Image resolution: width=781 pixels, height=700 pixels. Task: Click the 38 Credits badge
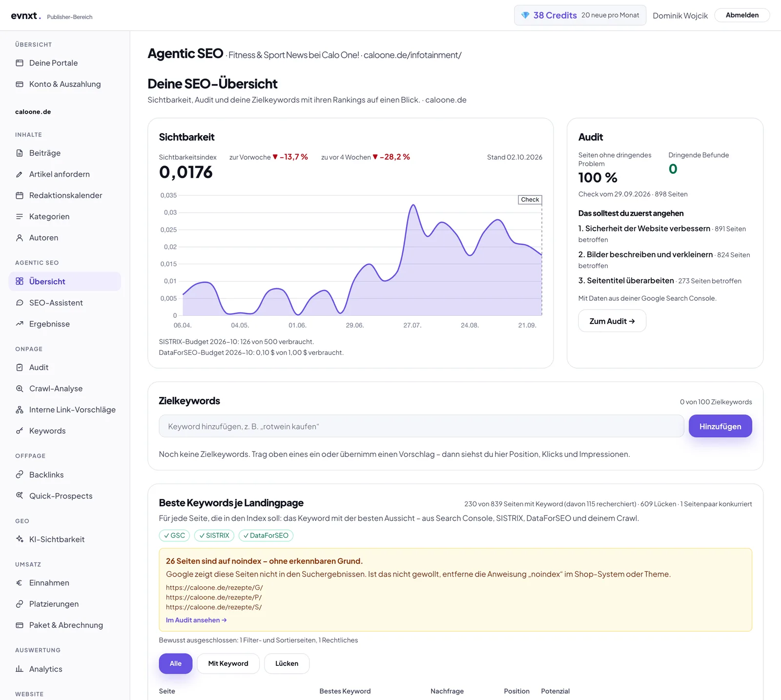(x=580, y=15)
